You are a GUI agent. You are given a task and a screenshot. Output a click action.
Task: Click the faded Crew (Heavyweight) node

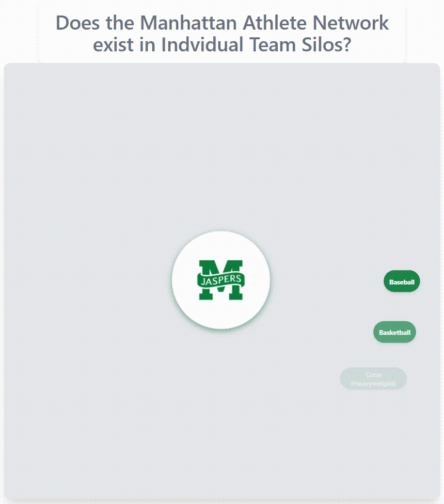(373, 379)
